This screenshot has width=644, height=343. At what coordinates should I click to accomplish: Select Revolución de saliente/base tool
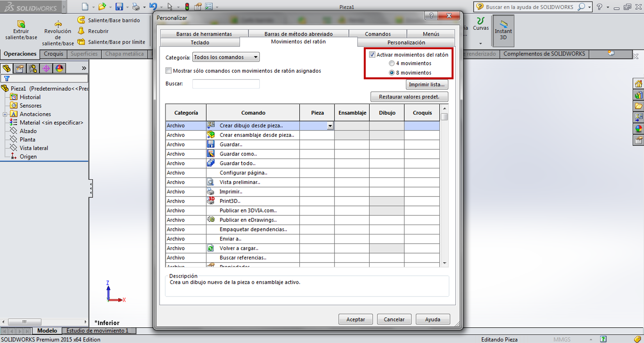58,33
